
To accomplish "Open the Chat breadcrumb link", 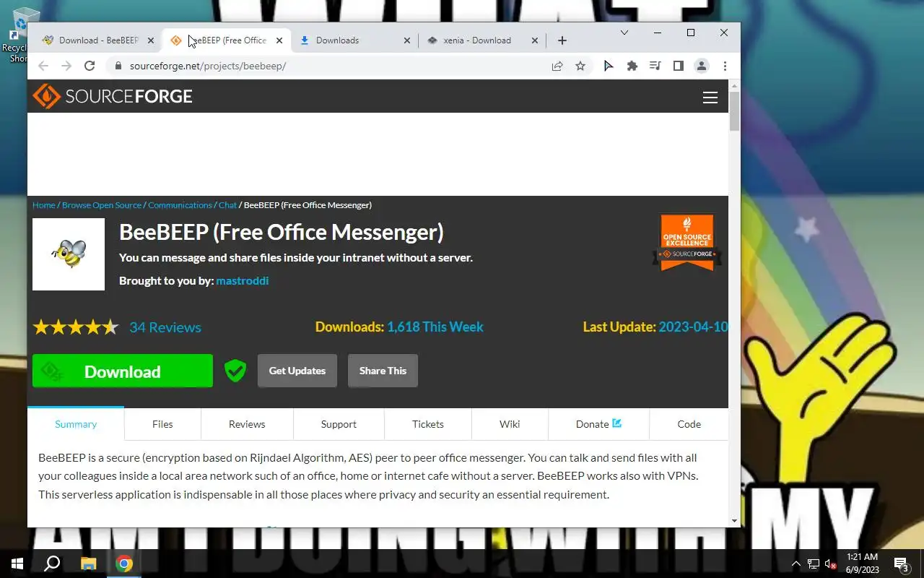I will pos(227,205).
